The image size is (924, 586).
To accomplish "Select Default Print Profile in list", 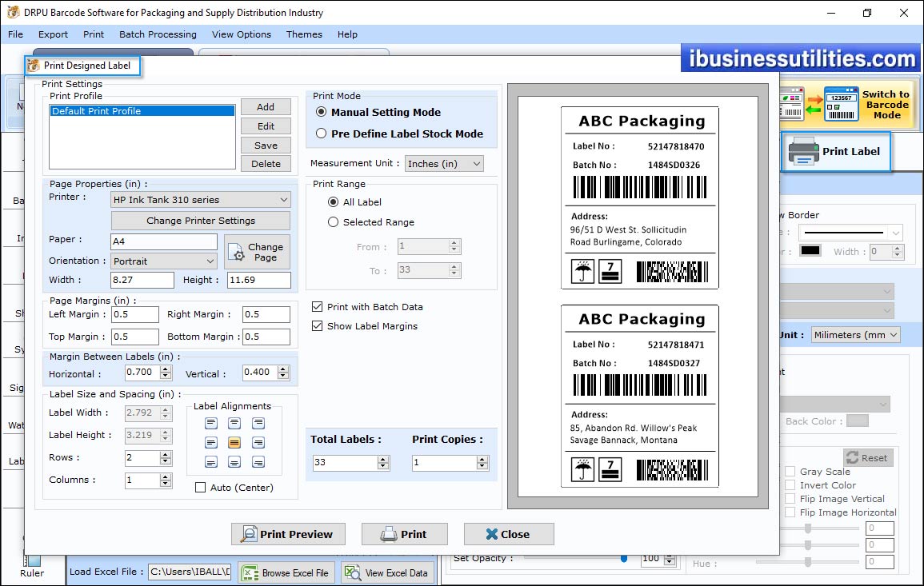I will 142,110.
